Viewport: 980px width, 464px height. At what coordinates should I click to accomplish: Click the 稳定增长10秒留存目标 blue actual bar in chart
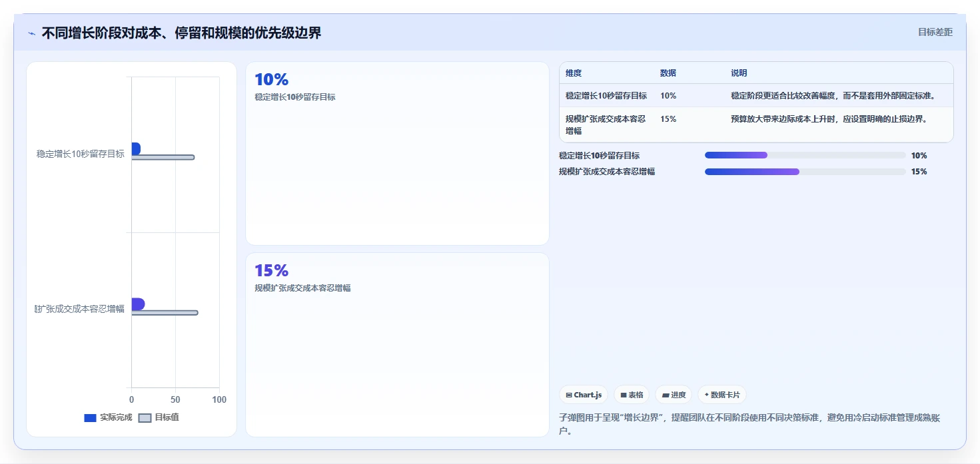(136, 149)
